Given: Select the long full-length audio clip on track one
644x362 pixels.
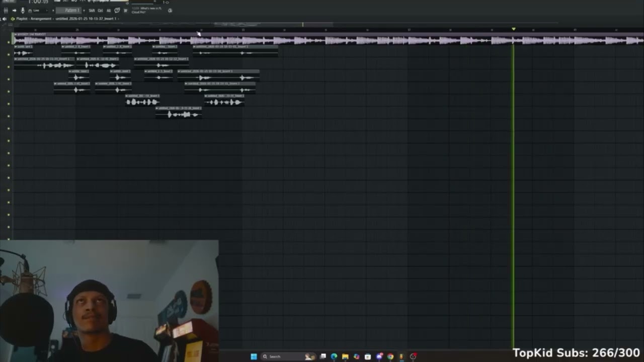Looking at the screenshot, I should click(x=328, y=39).
